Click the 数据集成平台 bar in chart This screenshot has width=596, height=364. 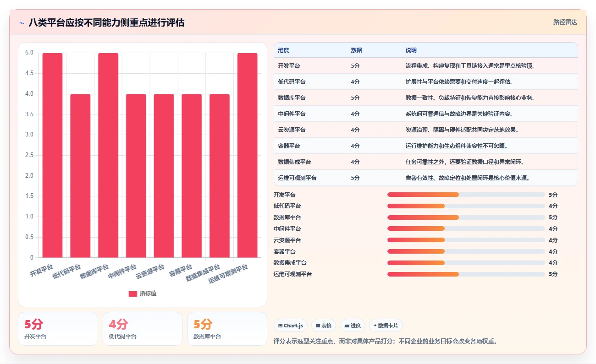point(220,176)
